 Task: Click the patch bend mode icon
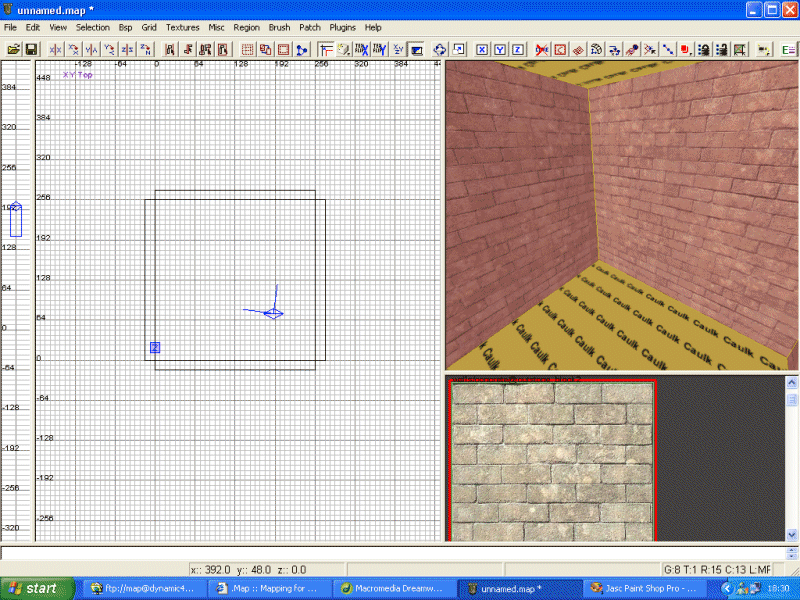tap(596, 49)
